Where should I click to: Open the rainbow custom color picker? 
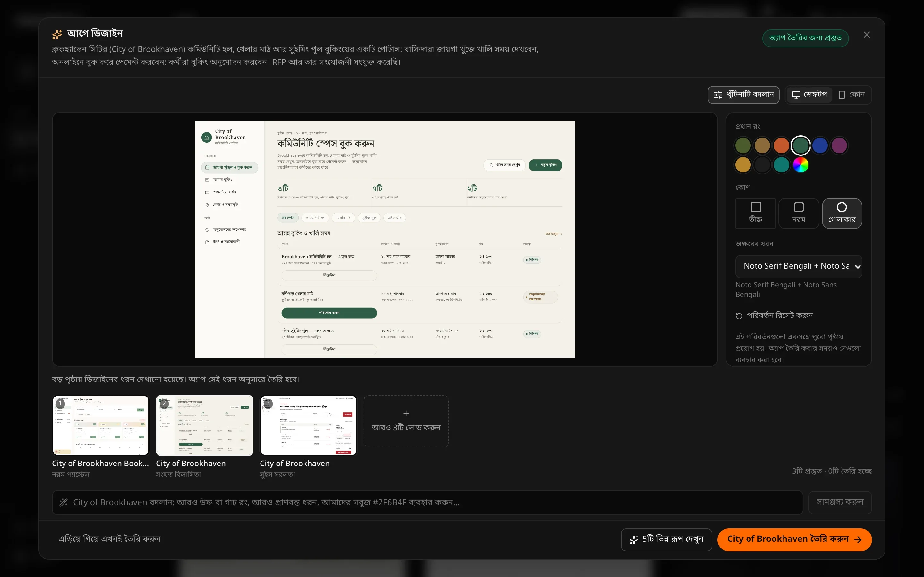(x=801, y=165)
